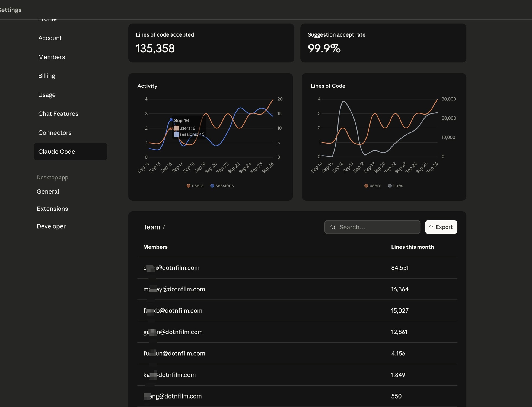Screen dimensions: 532x407
Task: Open Extensions settings
Action: (52, 209)
